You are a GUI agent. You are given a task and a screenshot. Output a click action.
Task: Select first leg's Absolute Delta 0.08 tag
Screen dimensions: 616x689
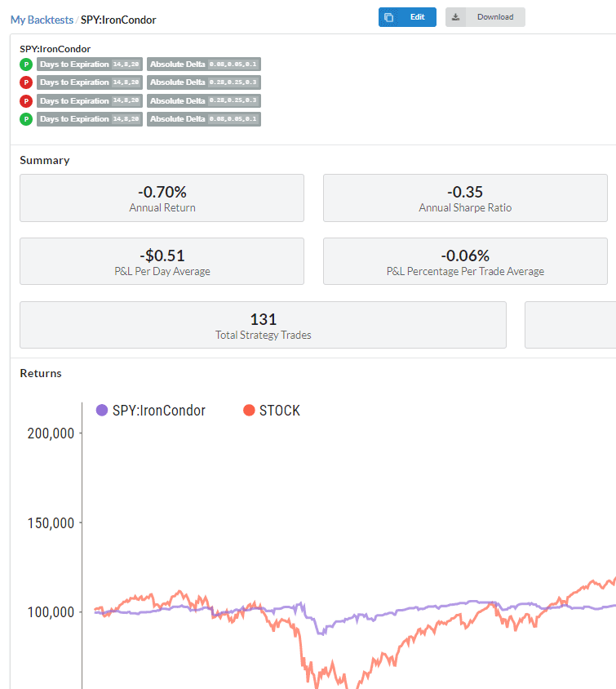(x=204, y=64)
